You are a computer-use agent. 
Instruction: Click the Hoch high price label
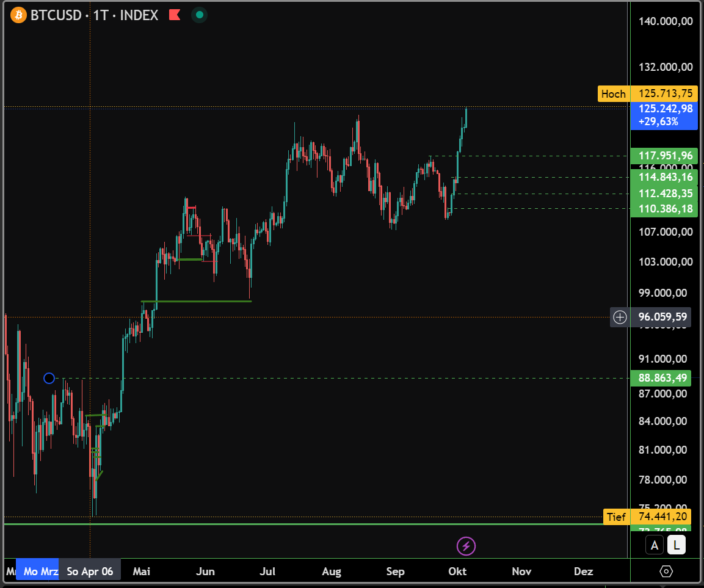click(613, 93)
